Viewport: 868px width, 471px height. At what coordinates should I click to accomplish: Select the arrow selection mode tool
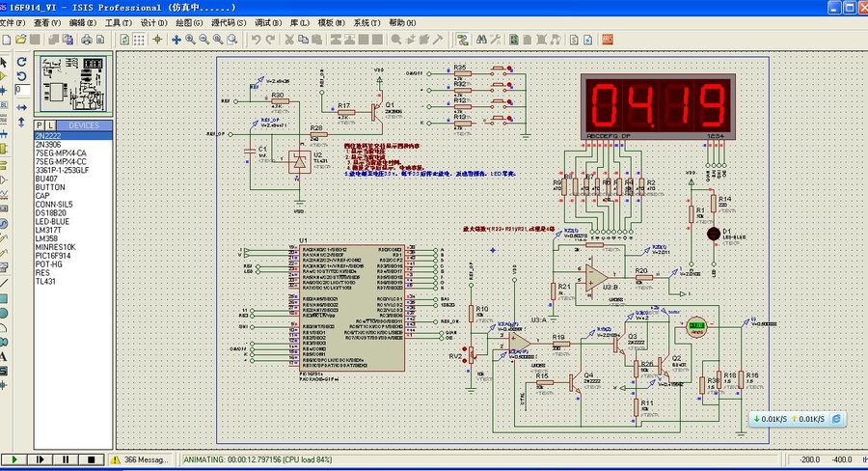click(5, 62)
